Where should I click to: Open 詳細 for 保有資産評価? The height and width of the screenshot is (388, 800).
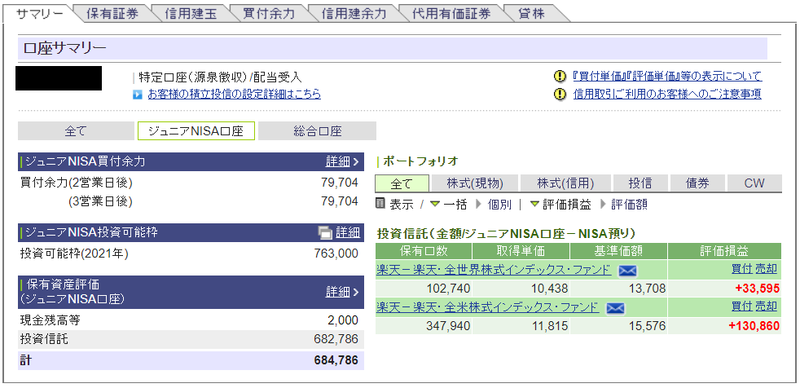342,292
